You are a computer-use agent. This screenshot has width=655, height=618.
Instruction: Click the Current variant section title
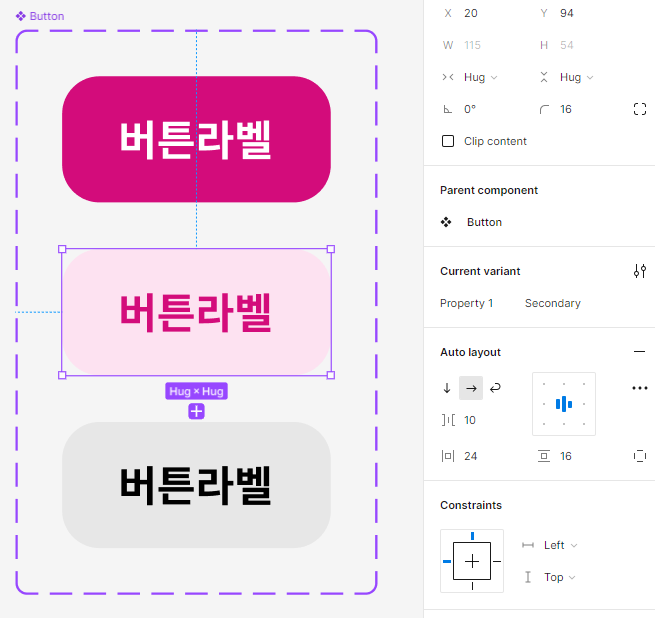coord(480,271)
